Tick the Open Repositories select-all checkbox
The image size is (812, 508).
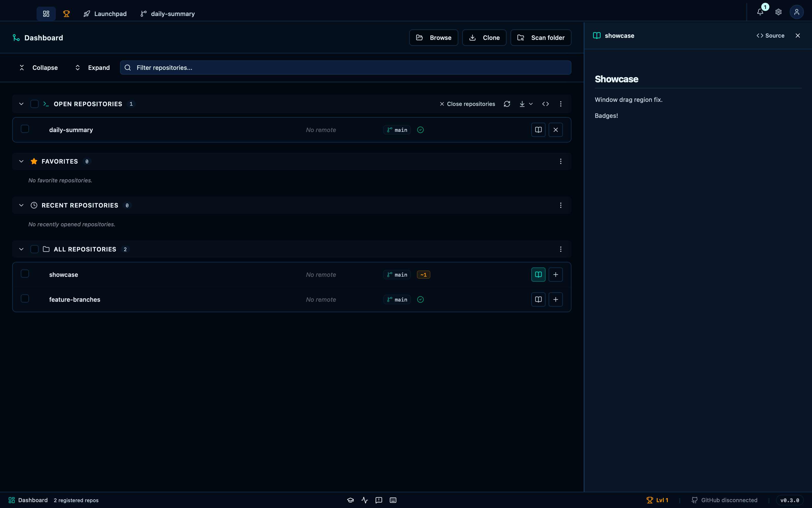[34, 104]
